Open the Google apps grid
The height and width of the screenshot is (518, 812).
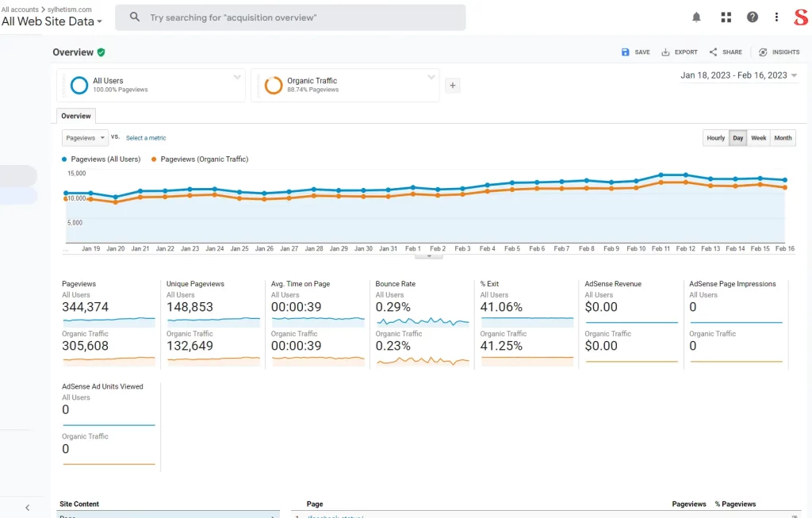click(726, 17)
